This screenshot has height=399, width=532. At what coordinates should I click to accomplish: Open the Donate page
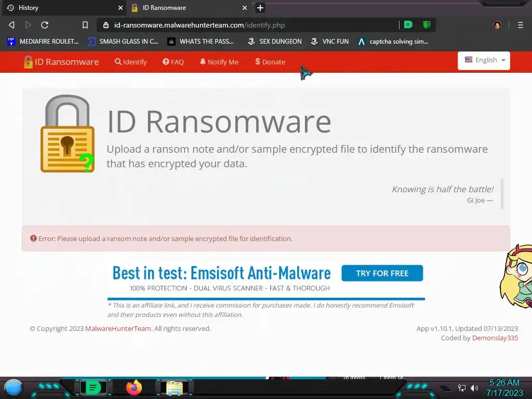pos(270,62)
